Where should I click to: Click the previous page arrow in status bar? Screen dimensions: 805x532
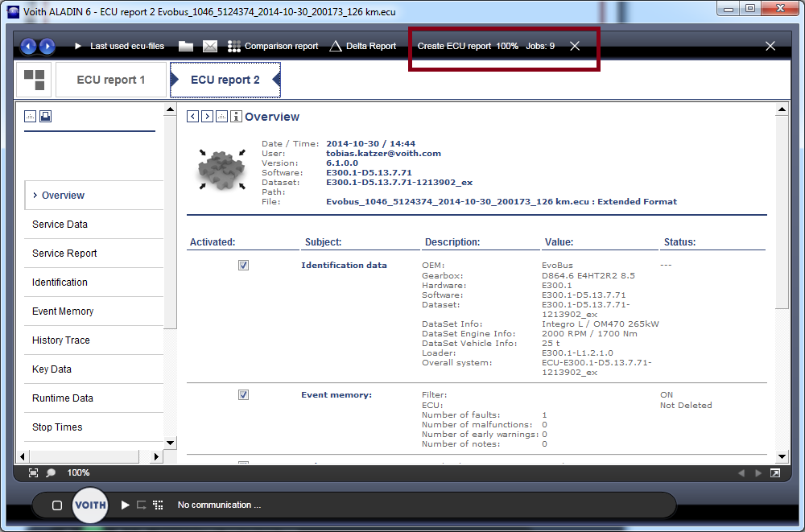tap(741, 473)
